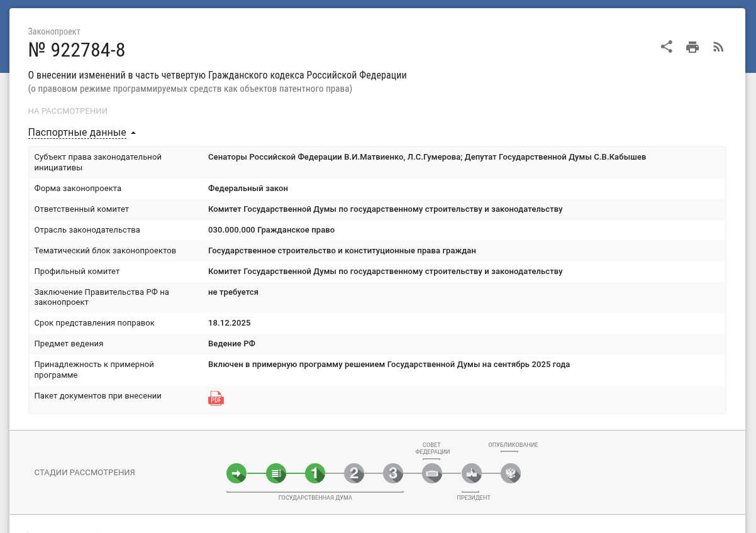Screen dimensions: 756x533
Task: Collapse the Паспортные данные section
Action: [x=76, y=133]
